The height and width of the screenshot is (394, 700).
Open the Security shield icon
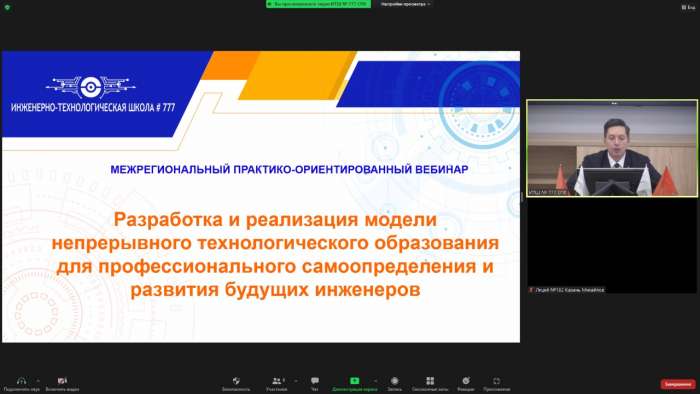pos(236,381)
